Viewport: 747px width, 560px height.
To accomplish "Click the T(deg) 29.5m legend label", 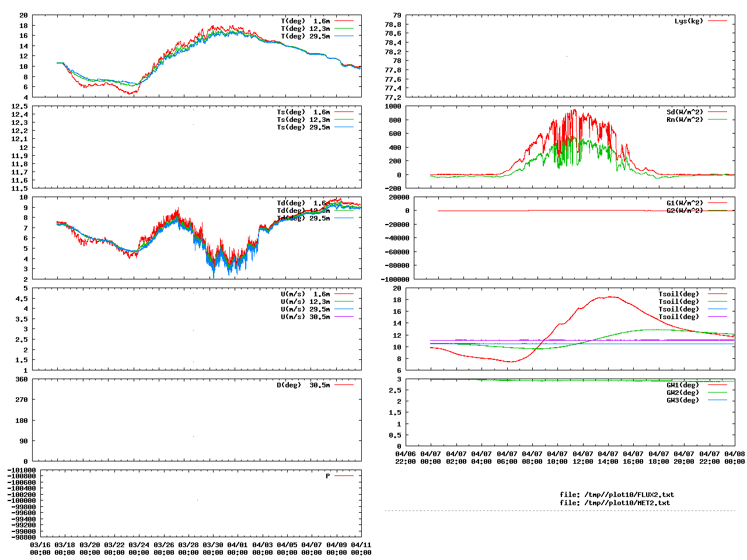I will [x=305, y=36].
